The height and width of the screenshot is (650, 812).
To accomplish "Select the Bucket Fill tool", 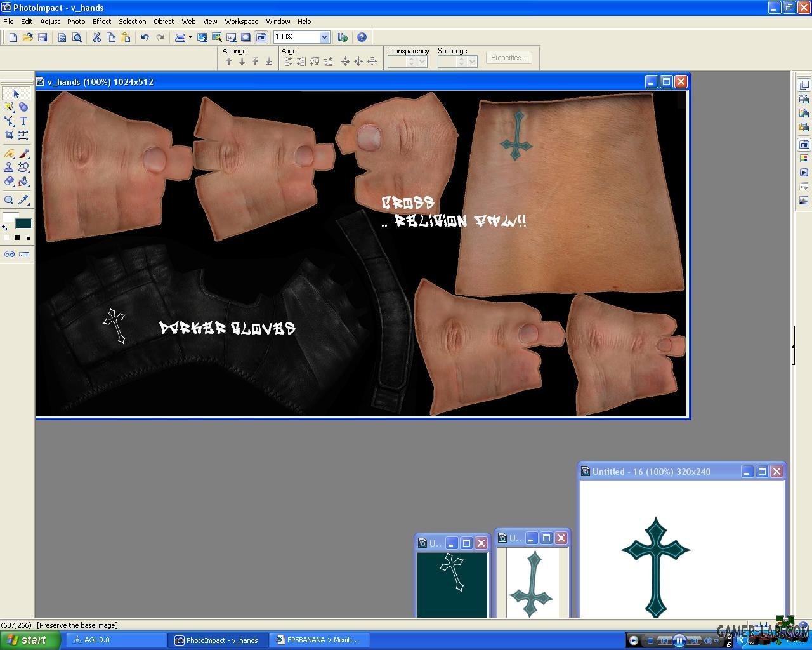I will pyautogui.click(x=23, y=182).
